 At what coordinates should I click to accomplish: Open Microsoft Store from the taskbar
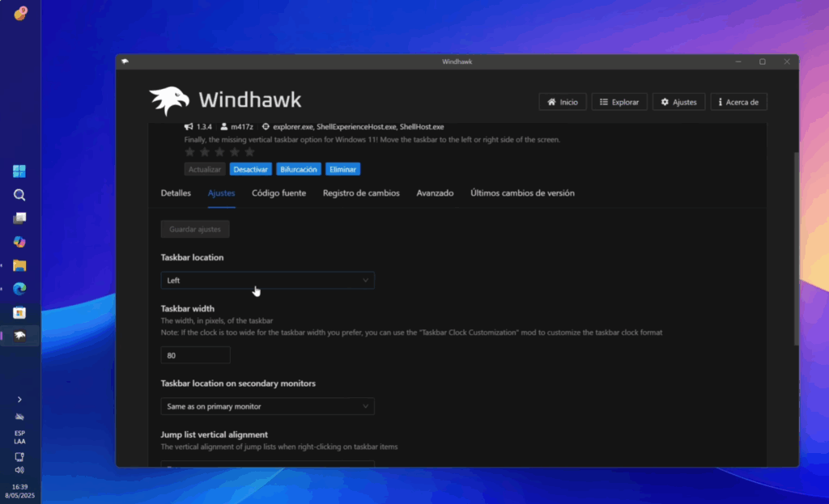pyautogui.click(x=19, y=313)
